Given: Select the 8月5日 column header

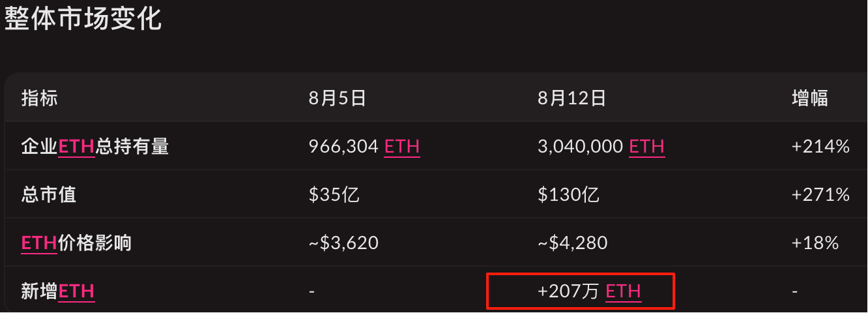Looking at the screenshot, I should tap(337, 98).
